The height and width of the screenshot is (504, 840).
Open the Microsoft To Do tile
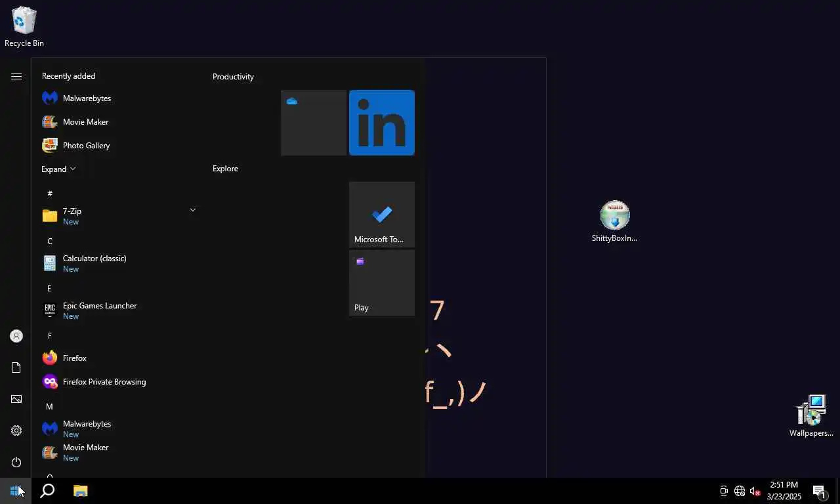382,215
